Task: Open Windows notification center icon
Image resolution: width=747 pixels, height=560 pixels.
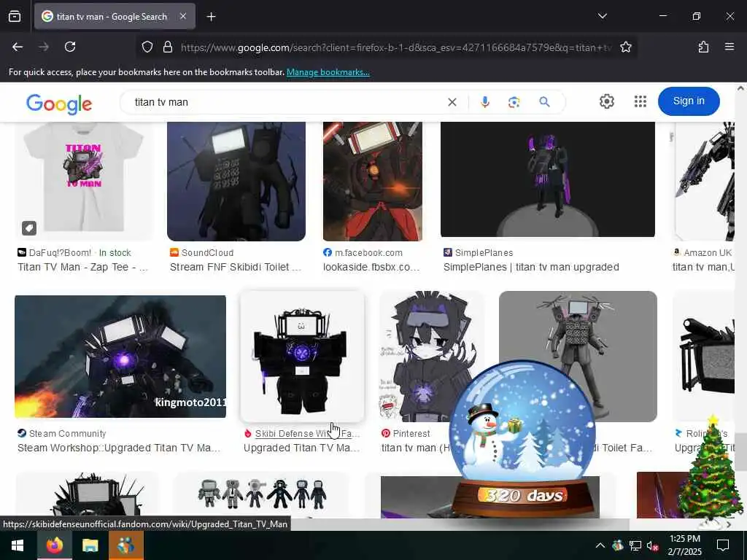Action: [723, 545]
